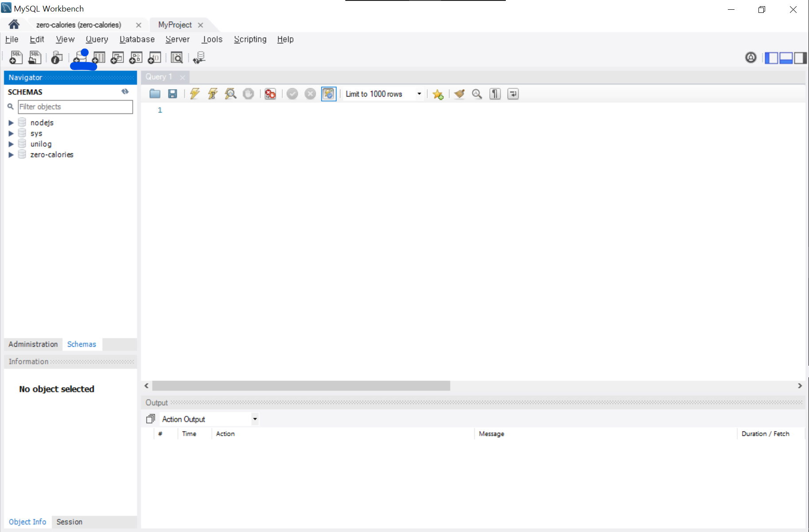This screenshot has width=809, height=532.
Task: Show the find panel magnifier icon
Action: point(477,94)
